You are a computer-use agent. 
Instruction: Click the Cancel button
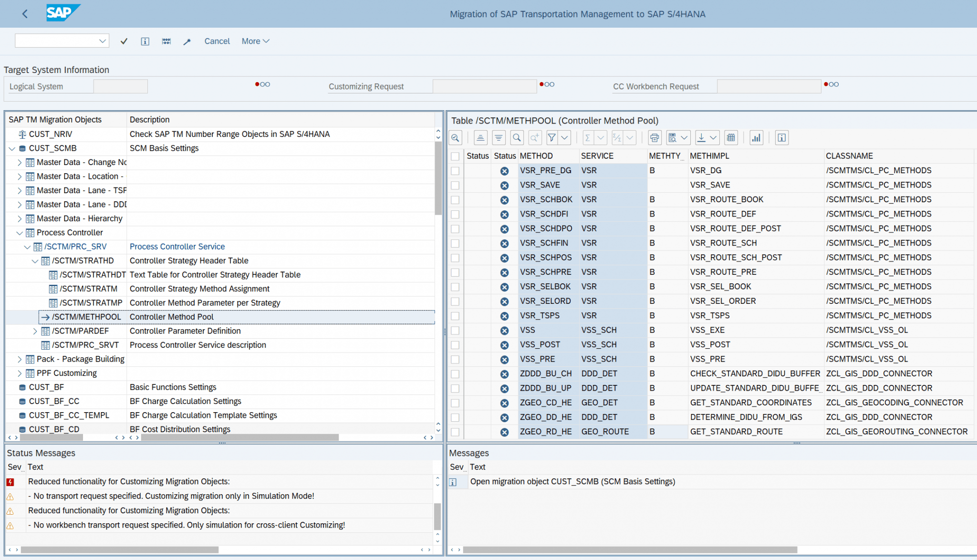coord(217,41)
